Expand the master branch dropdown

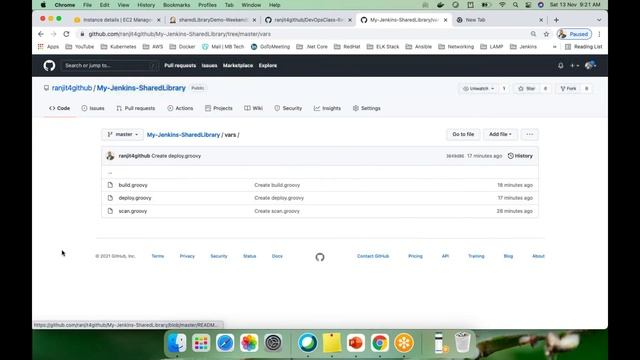click(122, 134)
